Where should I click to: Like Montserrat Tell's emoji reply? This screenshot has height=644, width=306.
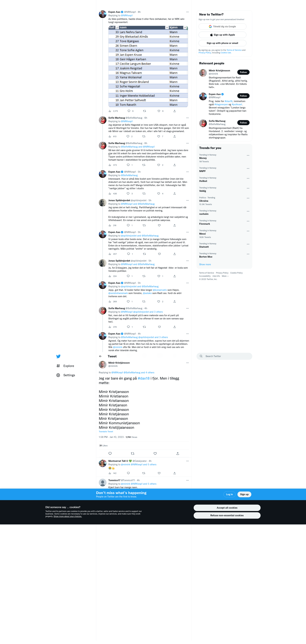click(159, 473)
